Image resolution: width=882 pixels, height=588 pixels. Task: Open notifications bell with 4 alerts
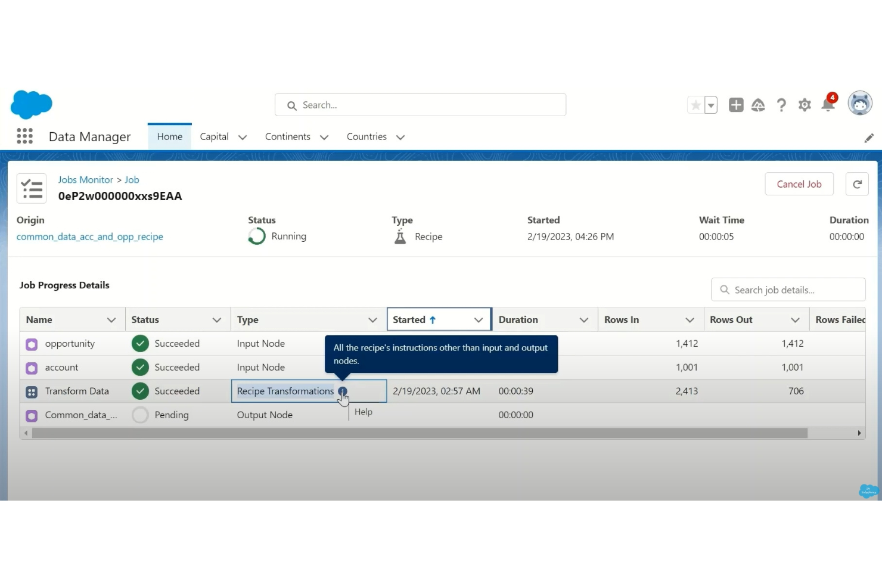tap(828, 105)
